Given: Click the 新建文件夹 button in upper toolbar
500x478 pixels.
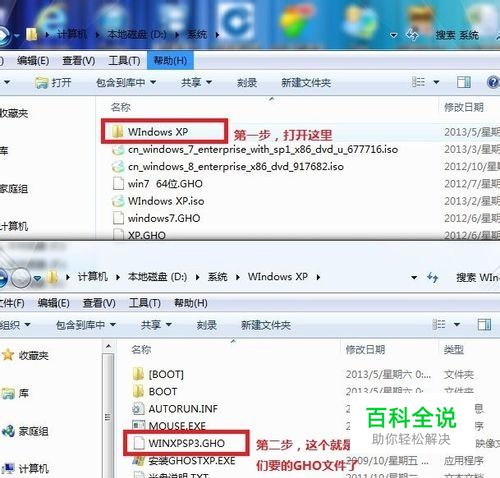Looking at the screenshot, I should coord(306,82).
